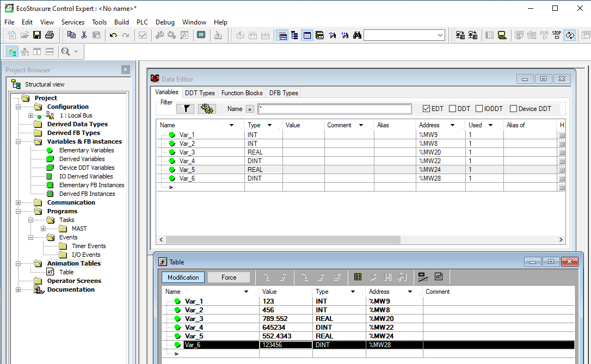
Task: Expand the MAST task node
Action: click(44, 229)
